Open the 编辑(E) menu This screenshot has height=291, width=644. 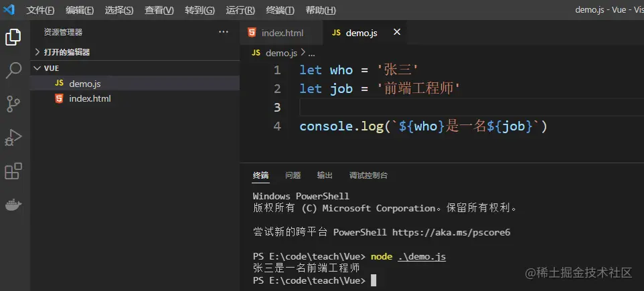(79, 10)
